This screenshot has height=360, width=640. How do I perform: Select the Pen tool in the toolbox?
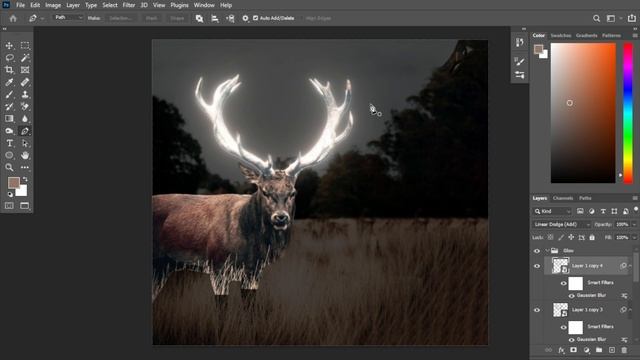[25, 131]
